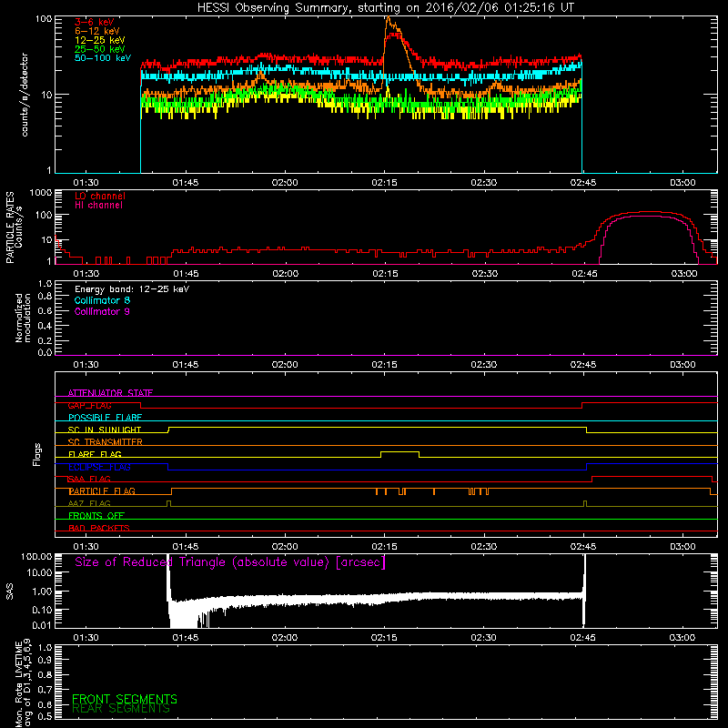This screenshot has height=728, width=728.
Task: Click the Mon. Rate LIVETIME y-axis title
Action: 23,683
